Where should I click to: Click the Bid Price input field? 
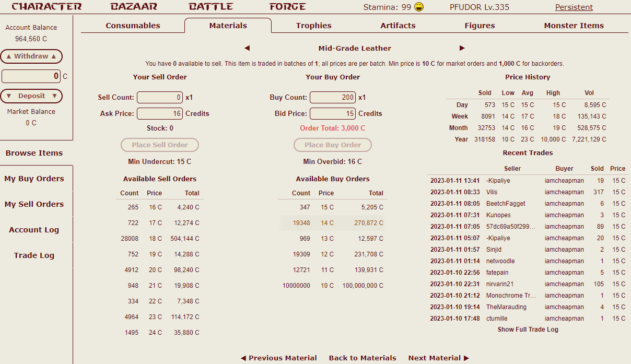click(333, 113)
